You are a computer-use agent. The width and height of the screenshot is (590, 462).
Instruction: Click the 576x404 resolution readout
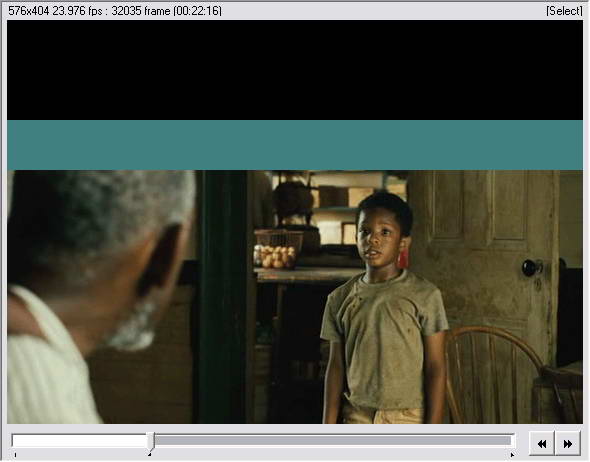click(29, 11)
